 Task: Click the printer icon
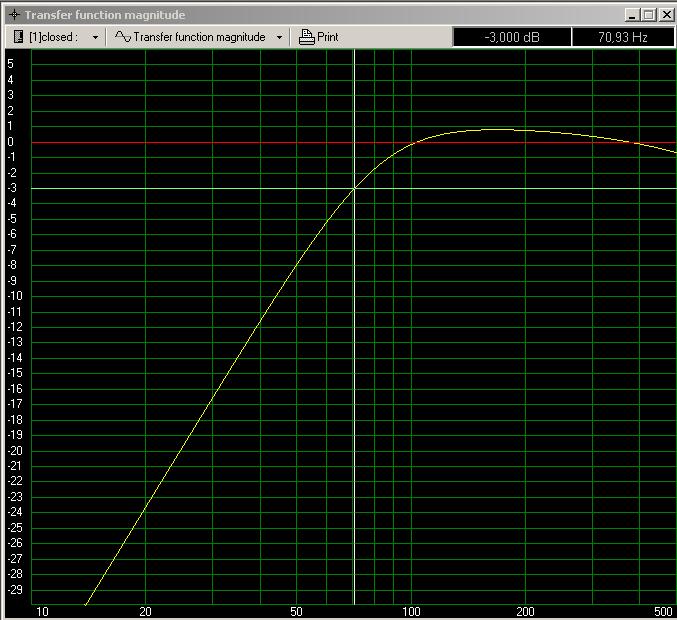(x=307, y=37)
